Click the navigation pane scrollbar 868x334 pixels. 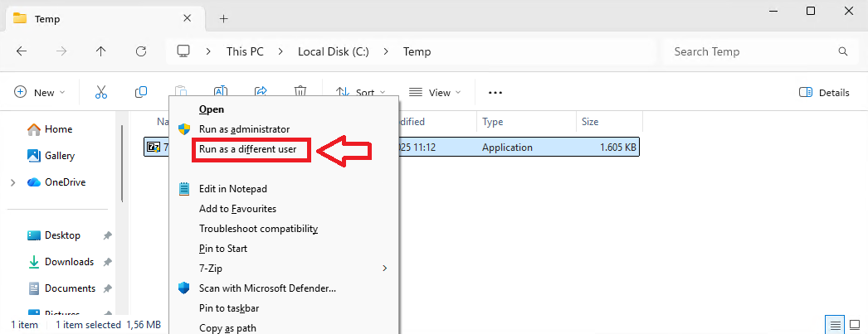tap(122, 163)
